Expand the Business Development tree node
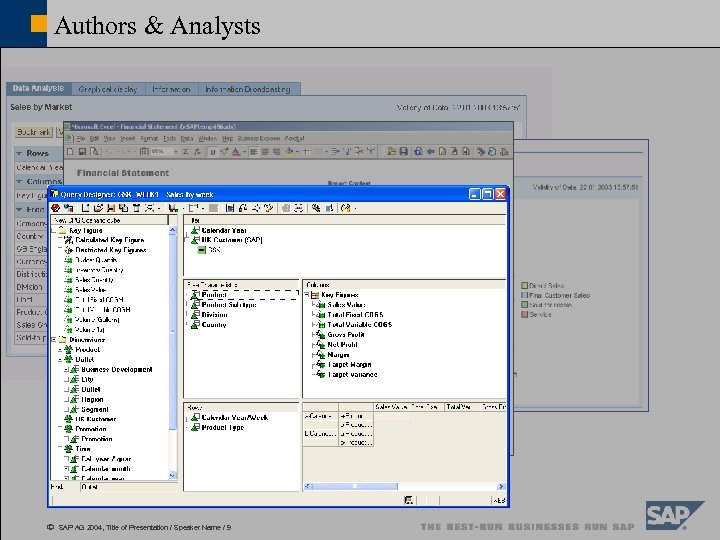 click(x=67, y=370)
